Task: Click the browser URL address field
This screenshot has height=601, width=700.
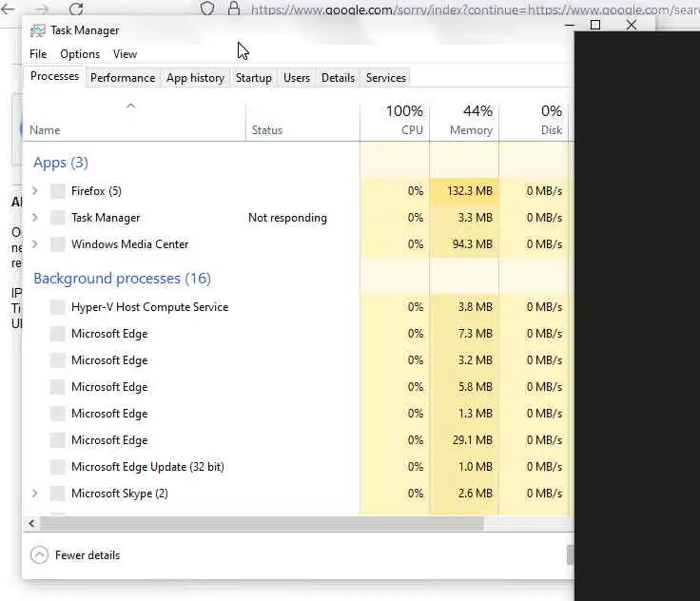Action: coord(475,9)
